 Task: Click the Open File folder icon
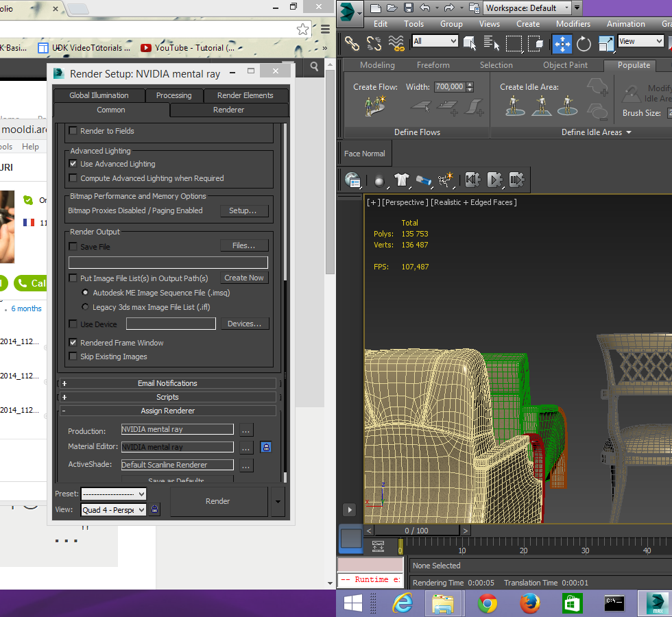(392, 8)
